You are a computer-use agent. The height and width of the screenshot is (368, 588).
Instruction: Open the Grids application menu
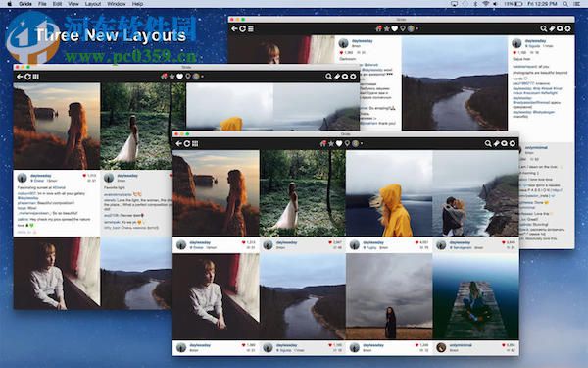25,4
